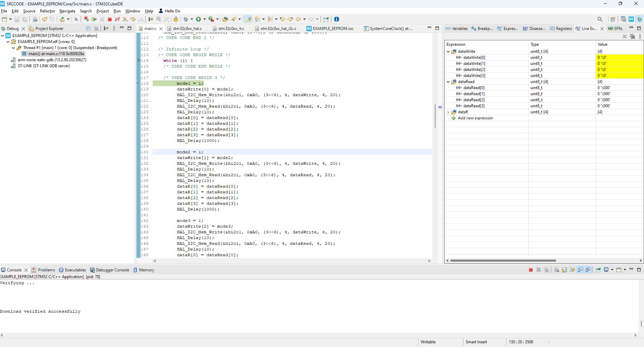Click Terminate and Relaunch icon

86,19
